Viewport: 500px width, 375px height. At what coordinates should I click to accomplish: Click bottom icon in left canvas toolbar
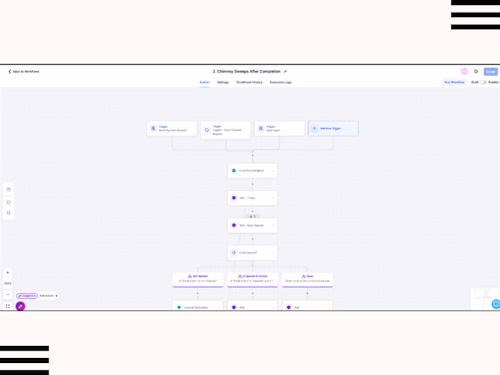click(8, 213)
